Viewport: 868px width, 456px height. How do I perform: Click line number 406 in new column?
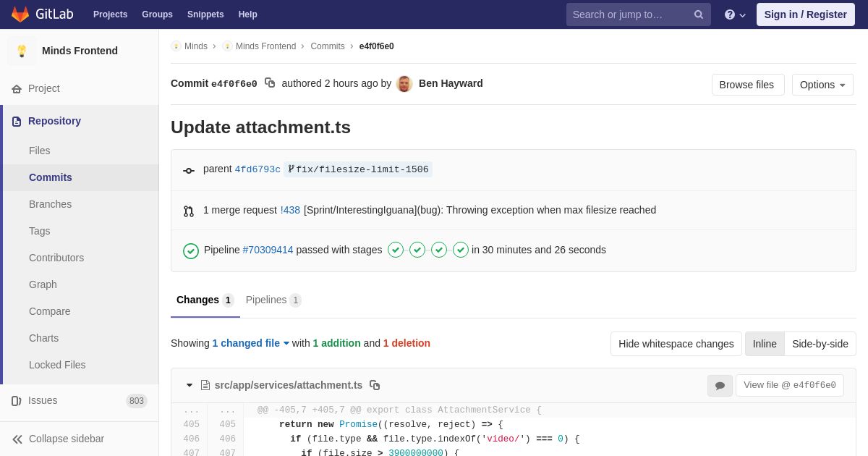click(x=227, y=439)
